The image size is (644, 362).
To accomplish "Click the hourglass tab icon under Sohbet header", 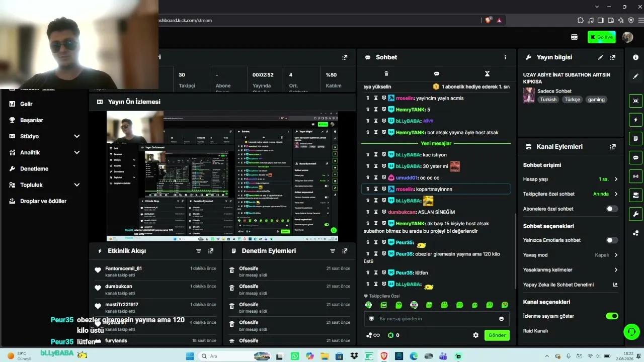I will pyautogui.click(x=487, y=74).
